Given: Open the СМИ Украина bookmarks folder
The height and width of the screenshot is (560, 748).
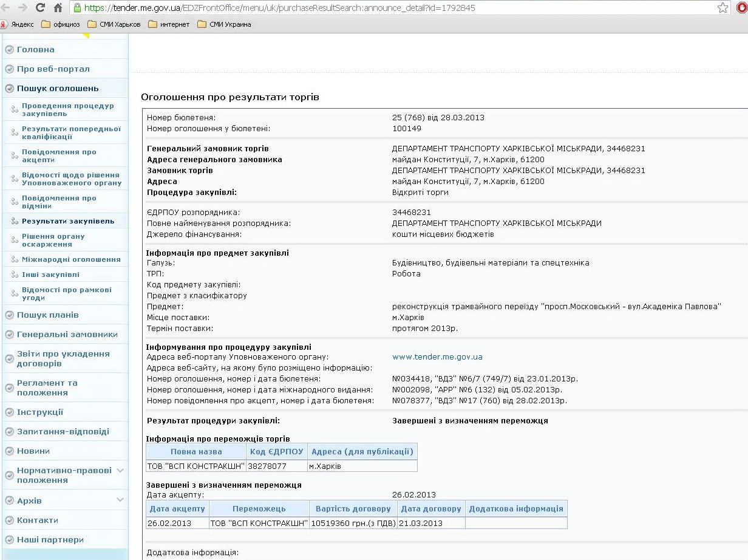Looking at the screenshot, I should pyautogui.click(x=224, y=24).
